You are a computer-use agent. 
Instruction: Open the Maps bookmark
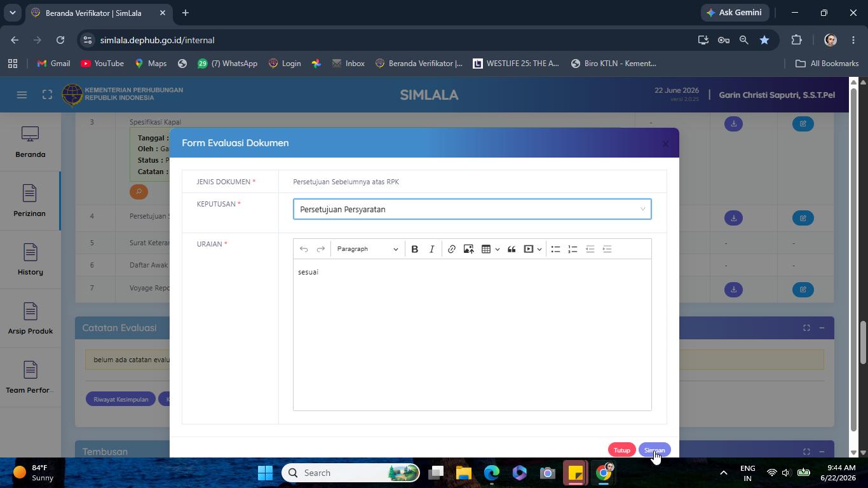point(151,64)
